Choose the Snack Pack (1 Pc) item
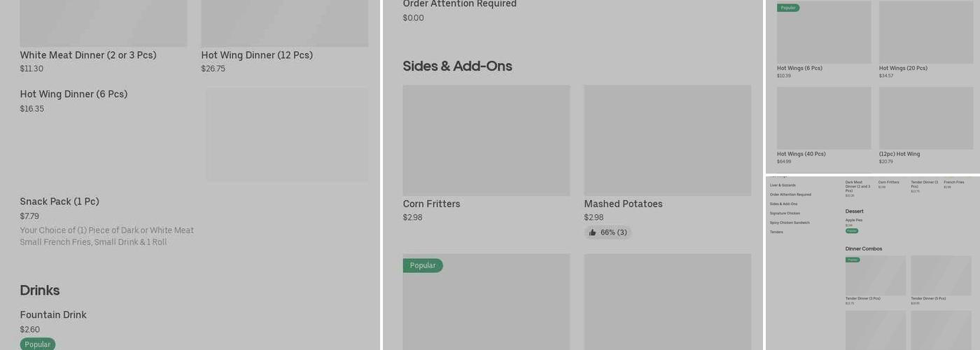This screenshot has width=980, height=350. pos(59,202)
